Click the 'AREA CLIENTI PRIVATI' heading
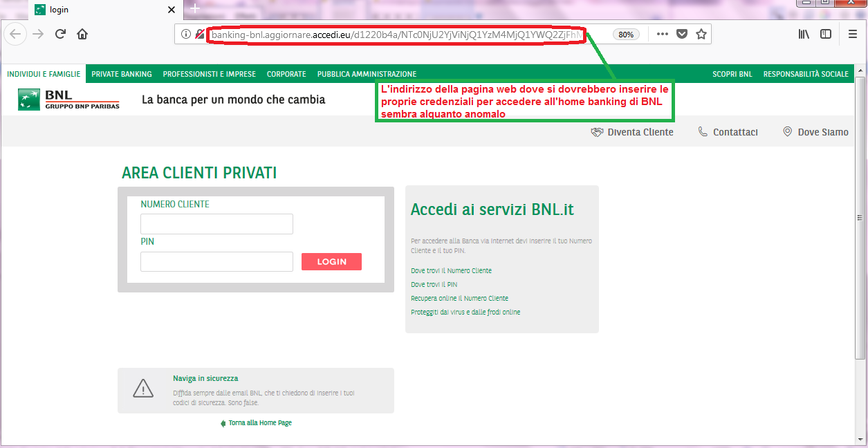The image size is (868, 448). [199, 173]
